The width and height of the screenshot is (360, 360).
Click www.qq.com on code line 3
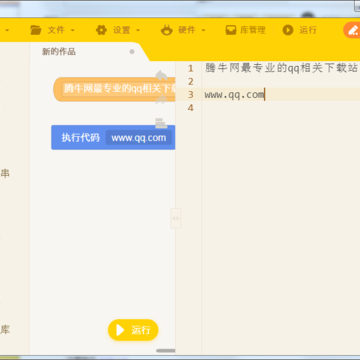pos(234,95)
